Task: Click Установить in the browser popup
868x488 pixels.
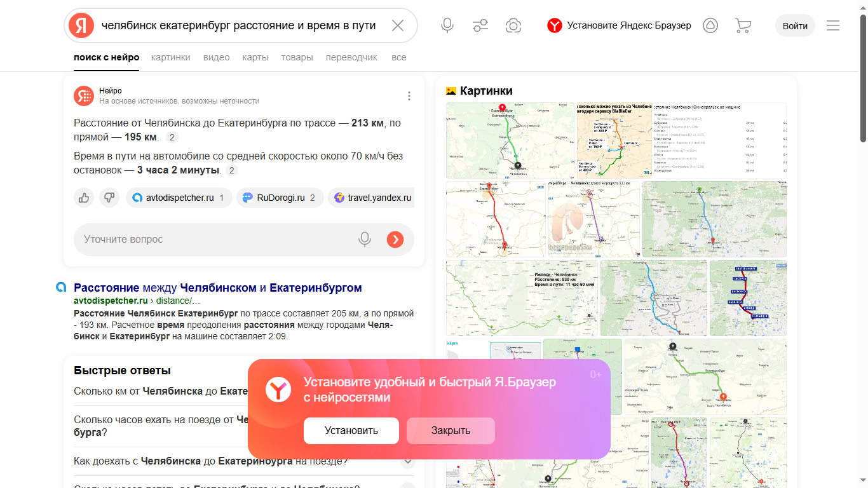Action: 351,431
